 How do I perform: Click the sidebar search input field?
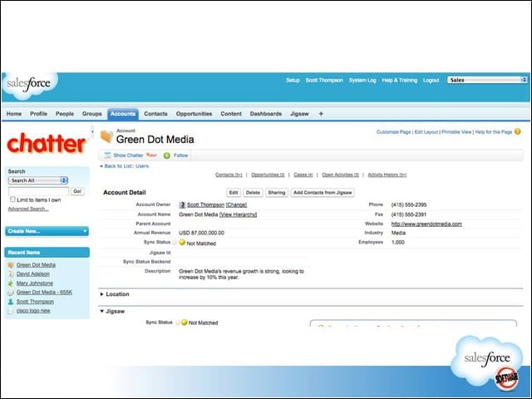click(x=38, y=191)
